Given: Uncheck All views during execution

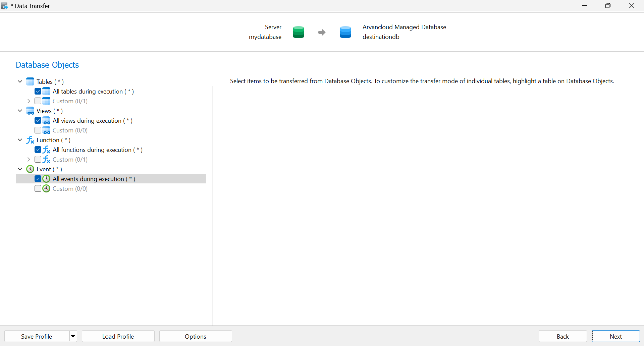Looking at the screenshot, I should [38, 120].
